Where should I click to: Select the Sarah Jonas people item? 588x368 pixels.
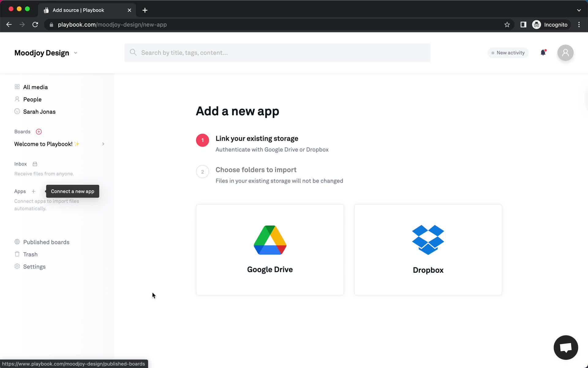[40, 112]
